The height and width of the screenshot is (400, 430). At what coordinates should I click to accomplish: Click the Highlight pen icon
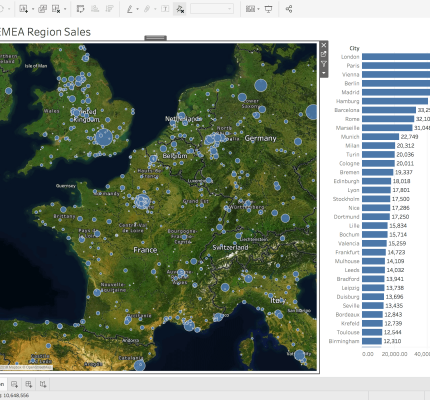pos(130,9)
